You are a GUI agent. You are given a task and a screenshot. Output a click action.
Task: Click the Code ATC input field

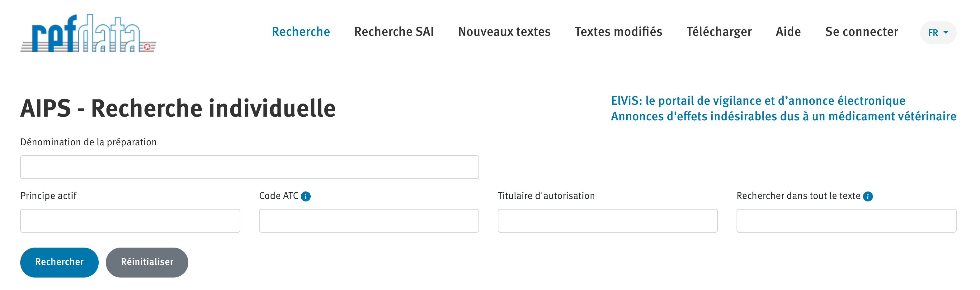click(x=368, y=221)
